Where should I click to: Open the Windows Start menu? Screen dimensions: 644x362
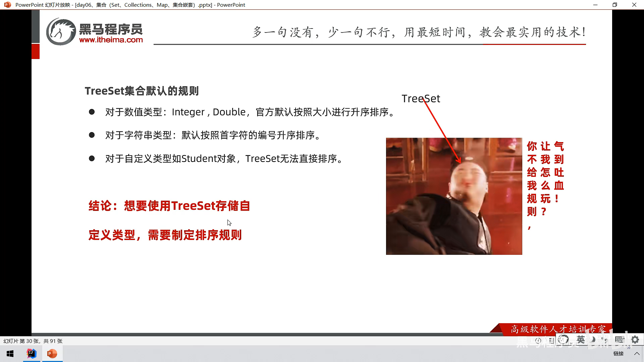tap(10, 354)
